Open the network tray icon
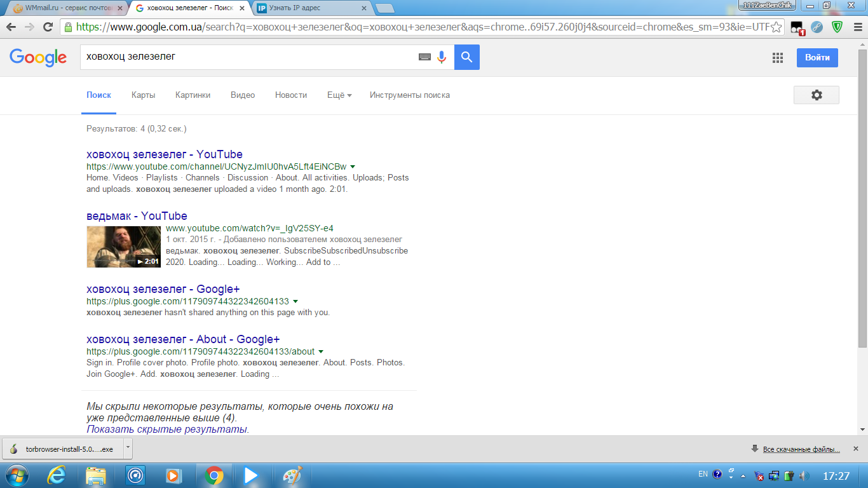The image size is (868, 488). click(x=774, y=475)
